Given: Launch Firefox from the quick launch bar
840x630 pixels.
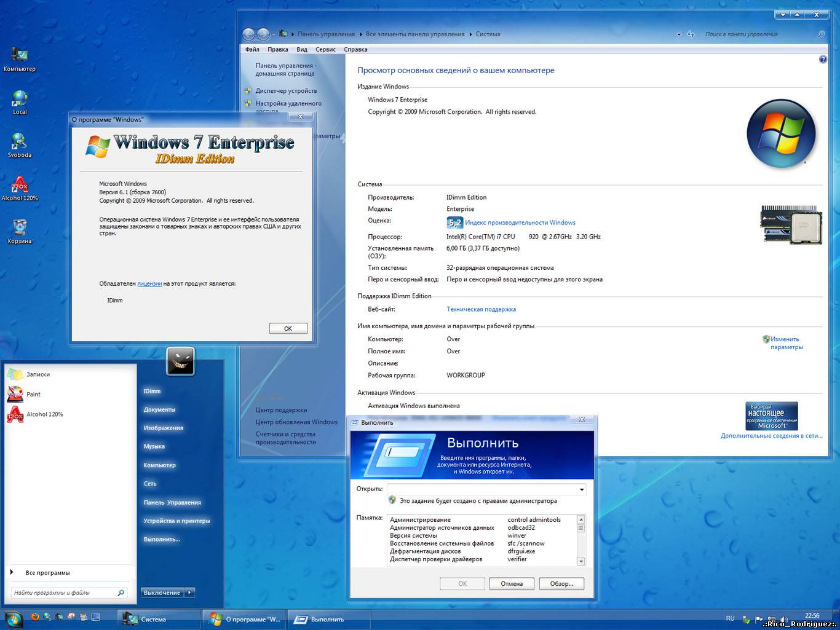Looking at the screenshot, I should point(35,616).
